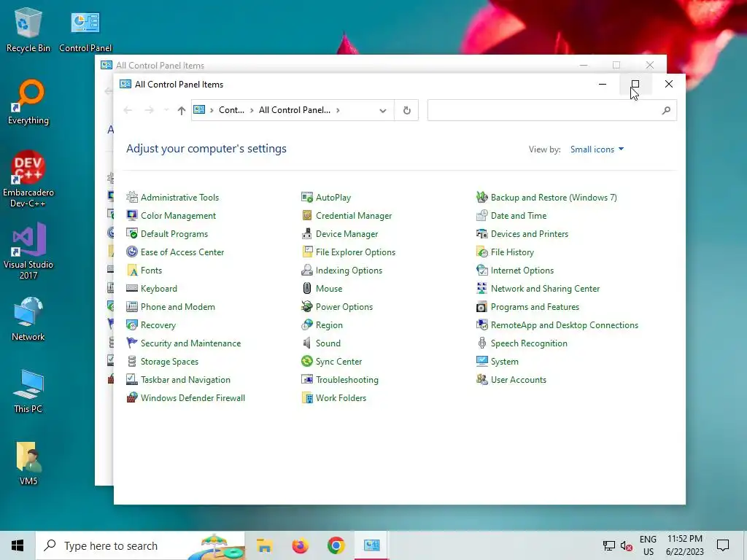Image resolution: width=747 pixels, height=560 pixels.
Task: Maximize the front Control Panel window
Action: click(x=635, y=85)
